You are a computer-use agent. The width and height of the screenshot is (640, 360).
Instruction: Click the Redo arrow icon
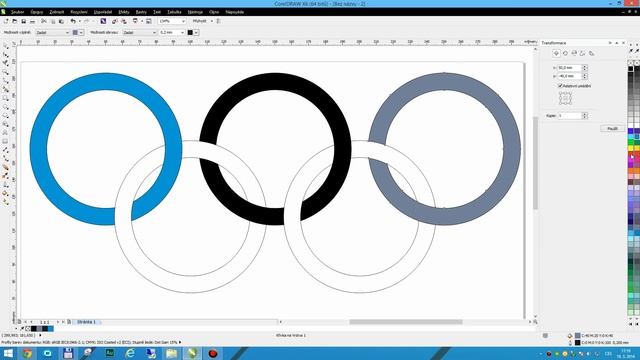86,21
